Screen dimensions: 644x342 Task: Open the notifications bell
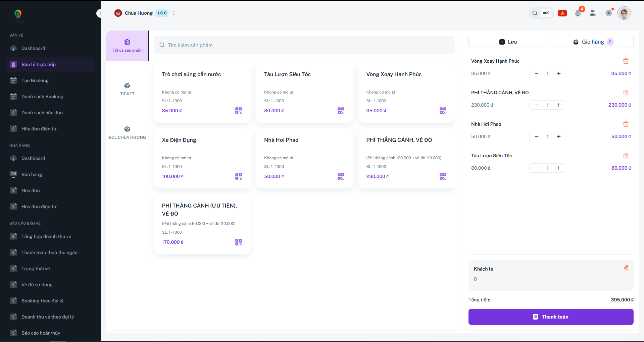(578, 13)
